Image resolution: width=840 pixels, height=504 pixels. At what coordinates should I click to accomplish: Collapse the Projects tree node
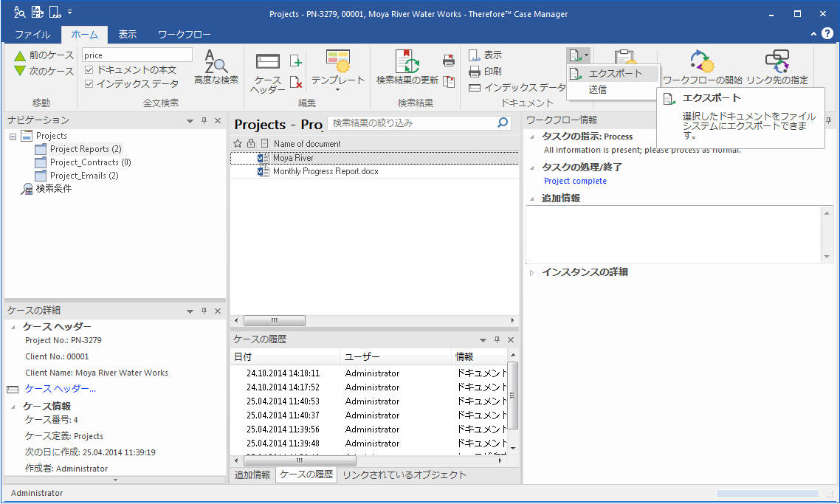pyautogui.click(x=13, y=137)
